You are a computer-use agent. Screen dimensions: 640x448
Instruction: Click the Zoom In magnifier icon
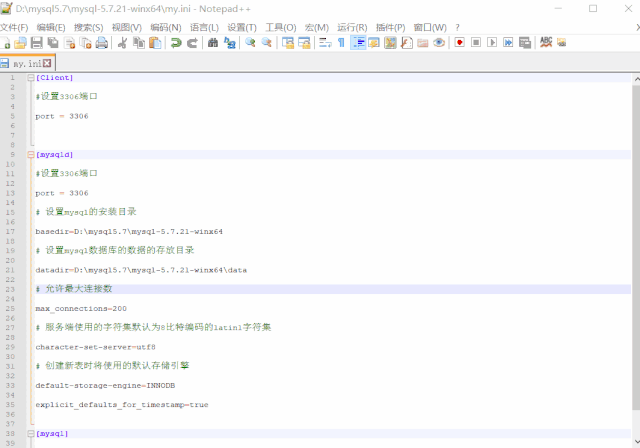251,43
